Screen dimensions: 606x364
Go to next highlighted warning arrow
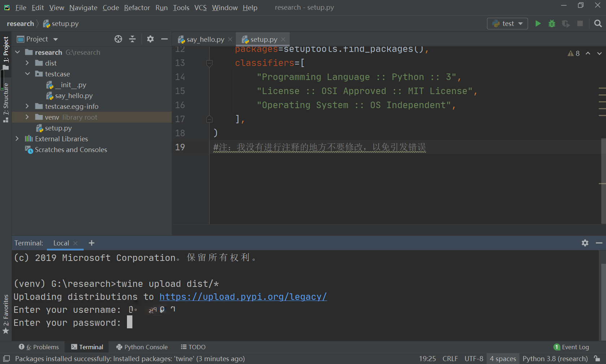[599, 53]
